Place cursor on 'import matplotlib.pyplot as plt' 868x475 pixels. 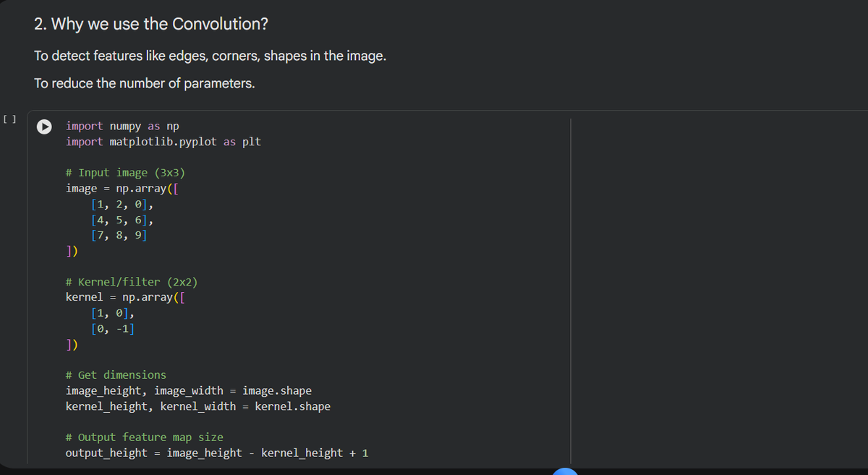(163, 142)
